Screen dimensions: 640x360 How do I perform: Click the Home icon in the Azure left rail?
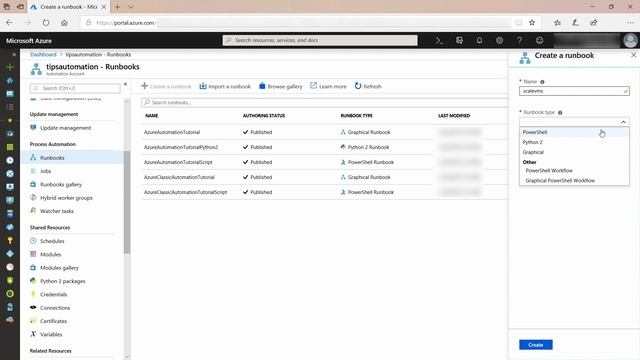[x=10, y=80]
